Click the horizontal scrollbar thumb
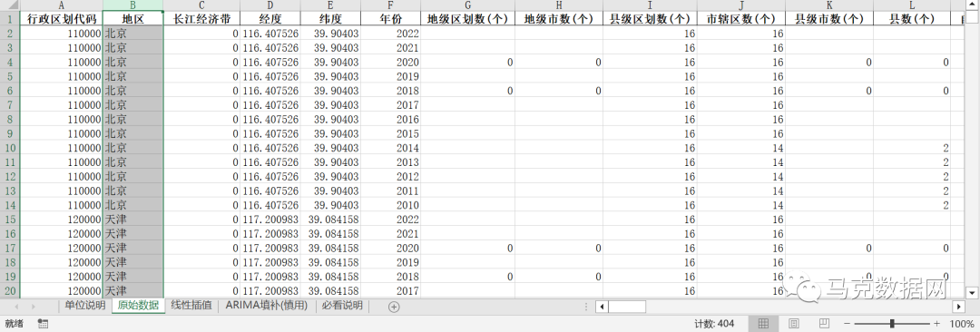 (x=627, y=307)
